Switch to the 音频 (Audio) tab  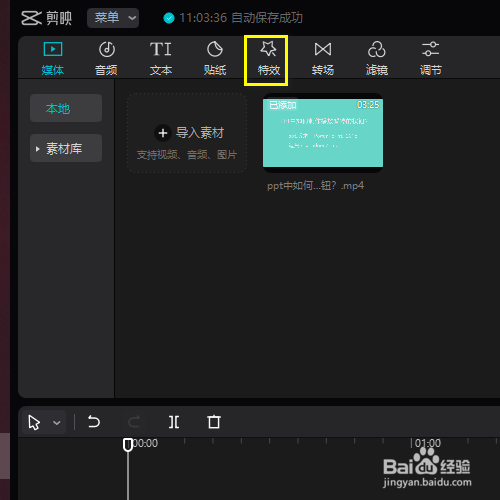pos(106,58)
